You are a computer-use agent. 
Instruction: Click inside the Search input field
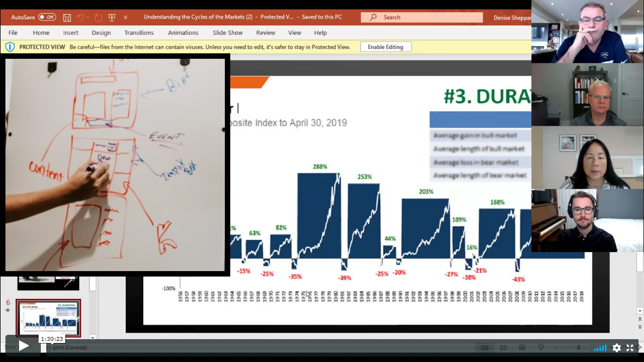[x=422, y=17]
